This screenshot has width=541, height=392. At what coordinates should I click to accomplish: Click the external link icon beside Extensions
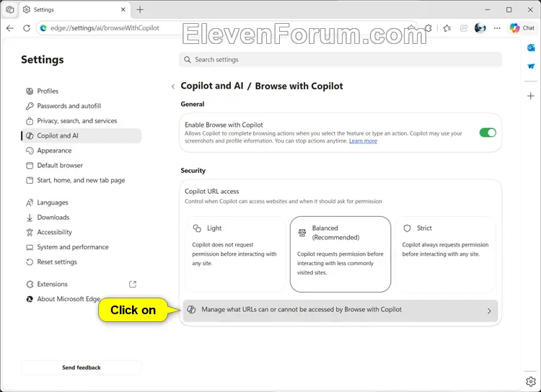tap(133, 284)
